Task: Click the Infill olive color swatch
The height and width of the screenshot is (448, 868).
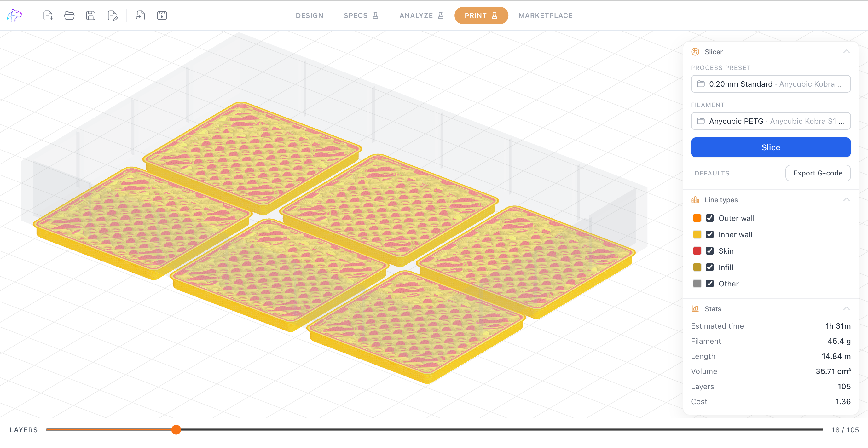Action: 697,267
